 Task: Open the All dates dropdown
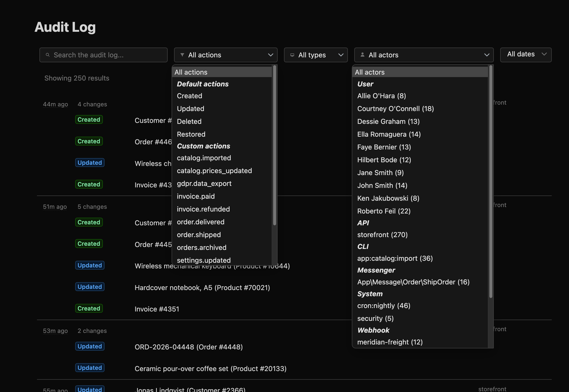(526, 54)
